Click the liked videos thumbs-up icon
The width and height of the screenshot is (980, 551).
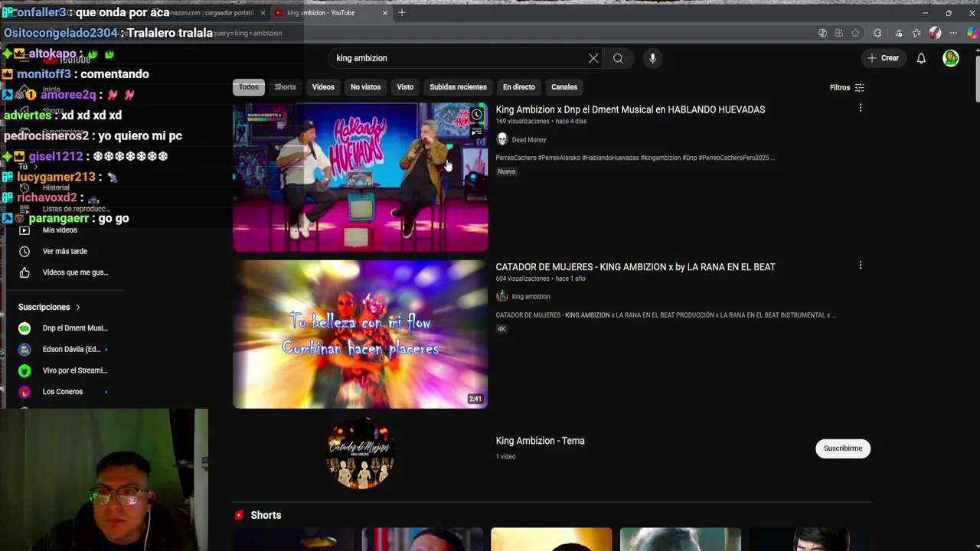pos(24,272)
